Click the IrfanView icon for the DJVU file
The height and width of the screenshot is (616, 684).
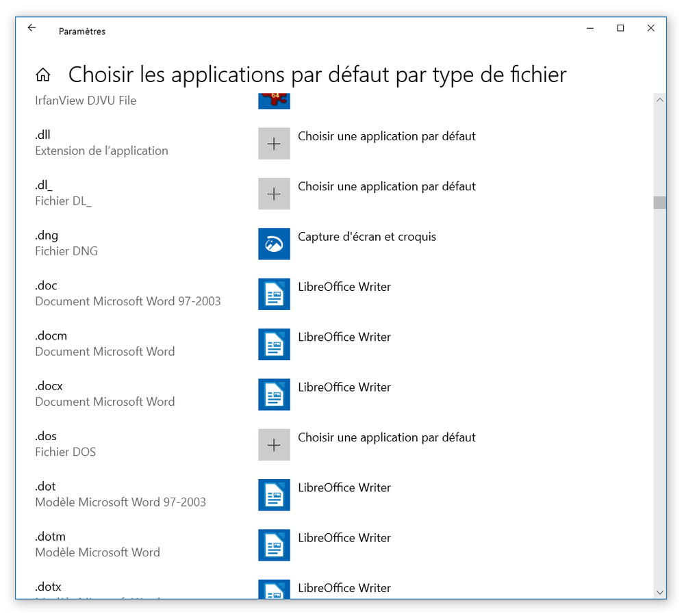(x=274, y=101)
